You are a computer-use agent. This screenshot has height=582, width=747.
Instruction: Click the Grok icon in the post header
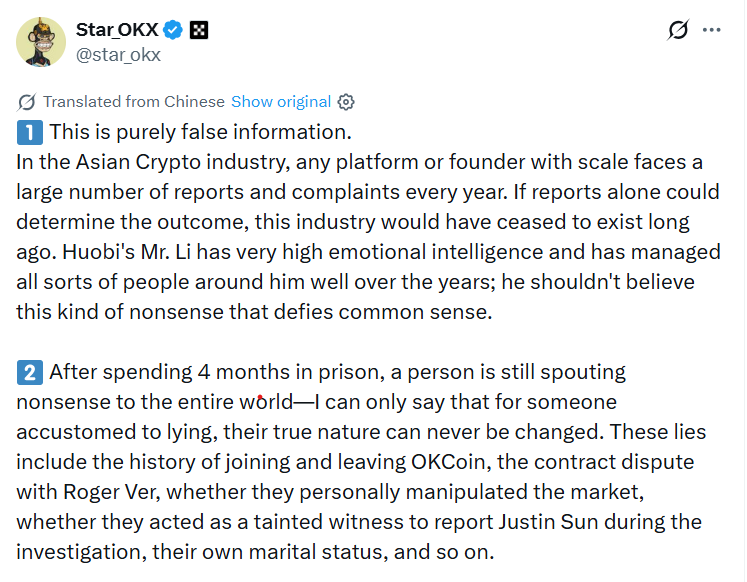point(679,30)
